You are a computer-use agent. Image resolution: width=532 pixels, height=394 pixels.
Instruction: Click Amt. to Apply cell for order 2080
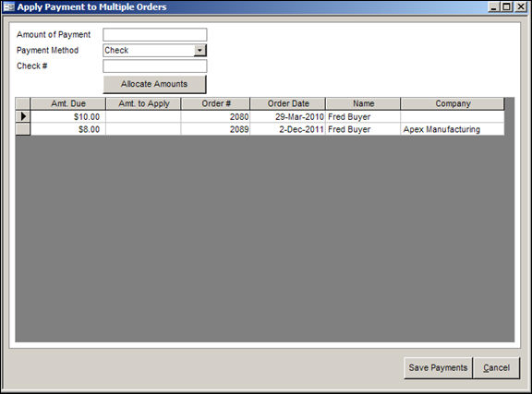click(x=143, y=116)
